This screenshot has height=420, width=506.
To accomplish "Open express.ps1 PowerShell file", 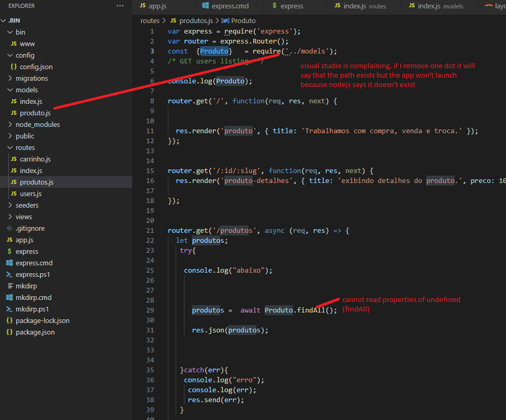I will 33,275.
